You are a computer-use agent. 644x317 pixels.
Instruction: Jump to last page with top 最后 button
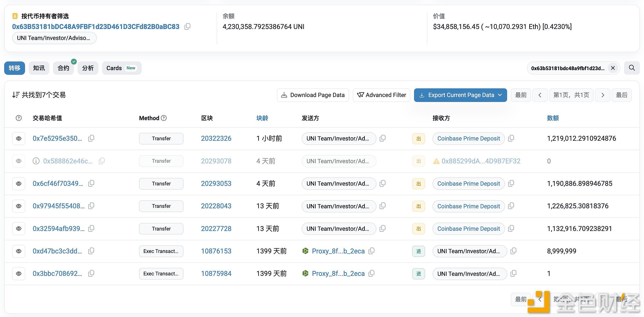tap(622, 95)
